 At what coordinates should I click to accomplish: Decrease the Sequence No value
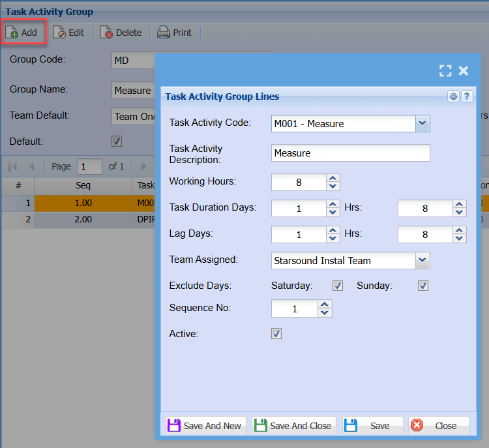click(325, 314)
